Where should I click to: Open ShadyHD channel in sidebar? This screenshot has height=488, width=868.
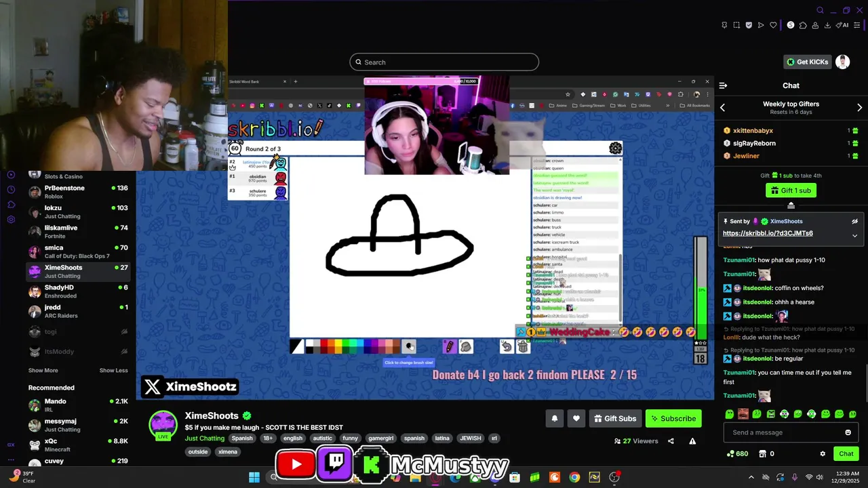[x=78, y=291]
